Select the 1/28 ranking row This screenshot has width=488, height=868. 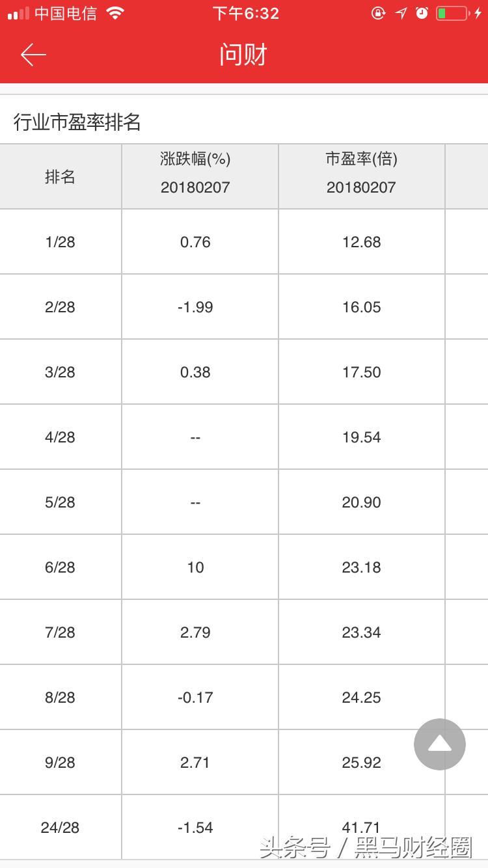coord(61,242)
